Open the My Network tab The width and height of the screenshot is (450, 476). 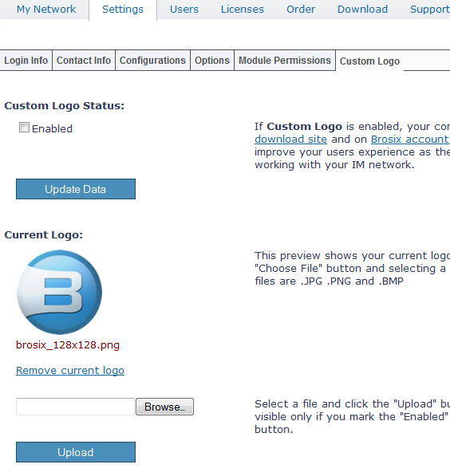tap(46, 9)
